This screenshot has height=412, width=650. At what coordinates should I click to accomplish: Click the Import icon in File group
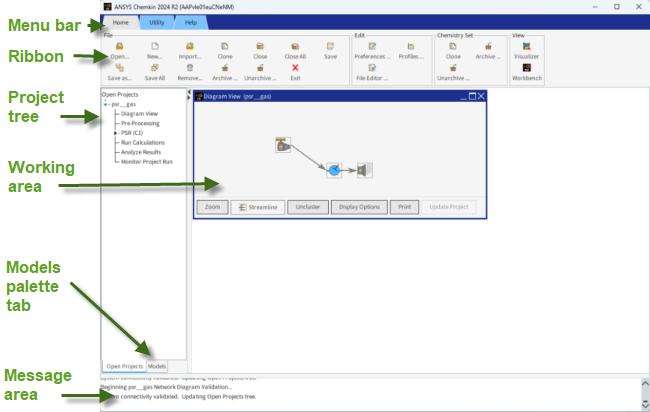click(189, 46)
